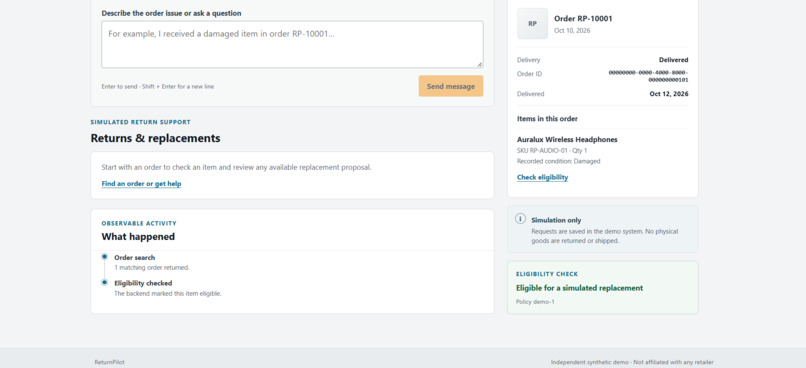The height and width of the screenshot is (368, 806).
Task: Select the Order search timeline dot
Action: click(x=104, y=256)
